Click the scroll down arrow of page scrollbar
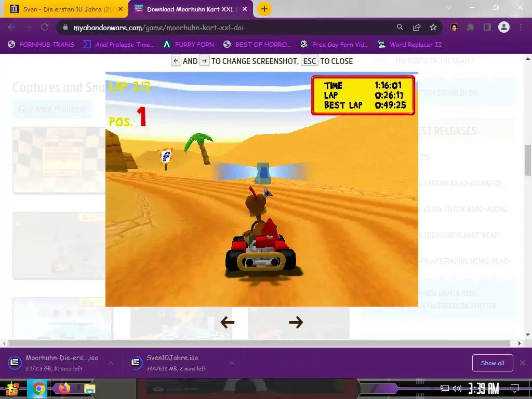The width and height of the screenshot is (532, 399). [x=528, y=335]
